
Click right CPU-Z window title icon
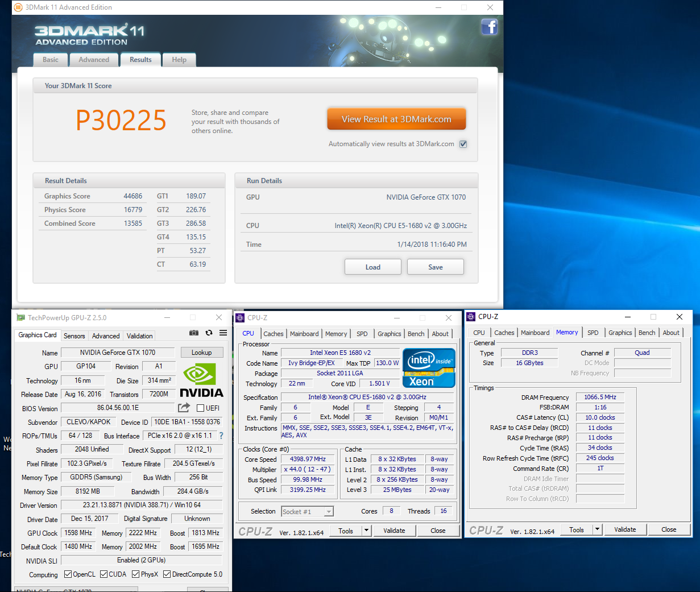pyautogui.click(x=471, y=317)
